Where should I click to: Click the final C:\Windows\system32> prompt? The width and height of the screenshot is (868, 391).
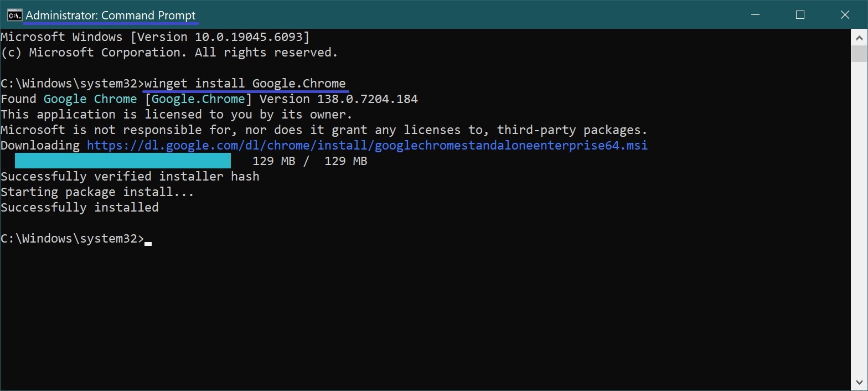coord(73,239)
